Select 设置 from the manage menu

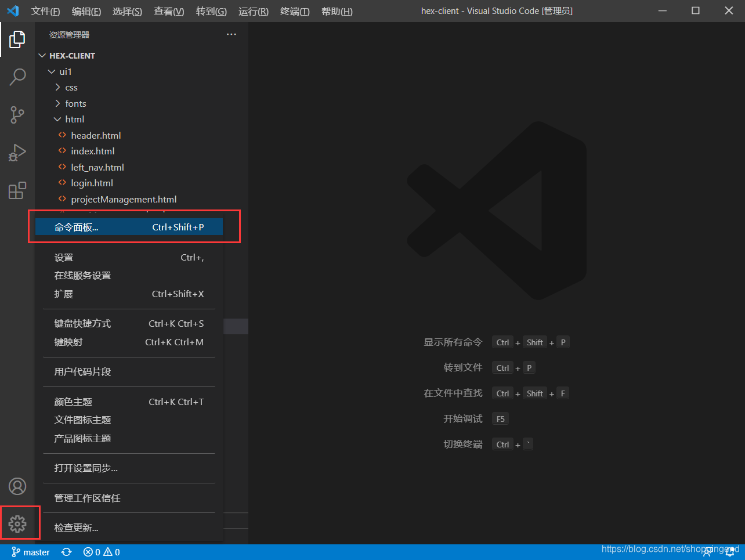pyautogui.click(x=129, y=257)
